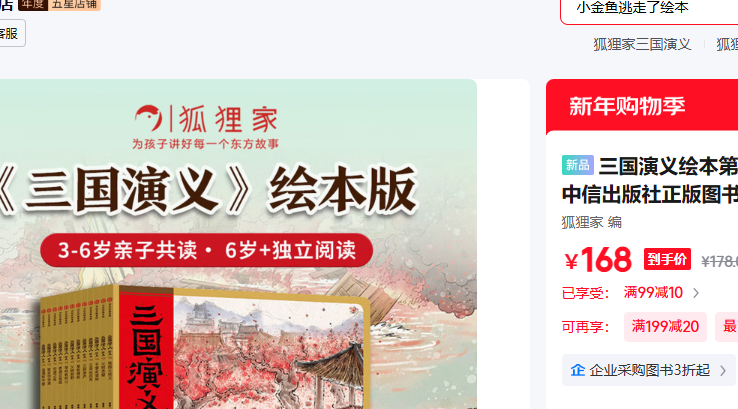
Task: Click the 年度 annual badge
Action: 33,5
